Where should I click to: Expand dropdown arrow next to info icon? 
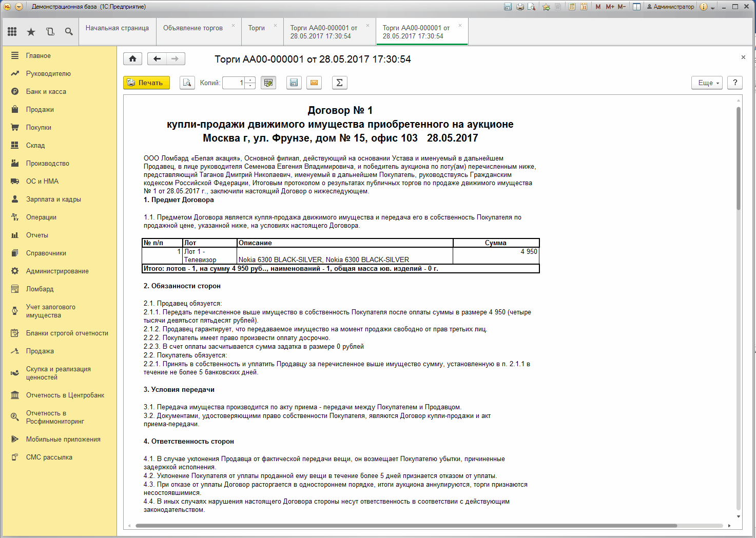(x=713, y=7)
